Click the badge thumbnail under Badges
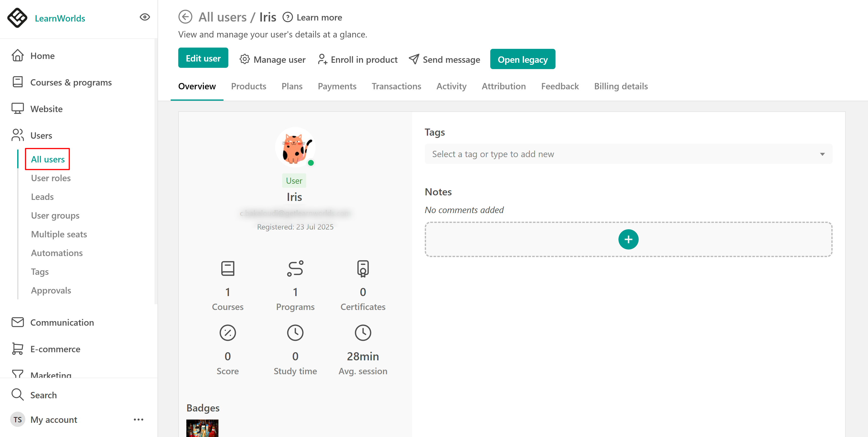This screenshot has width=868, height=437. point(202,428)
